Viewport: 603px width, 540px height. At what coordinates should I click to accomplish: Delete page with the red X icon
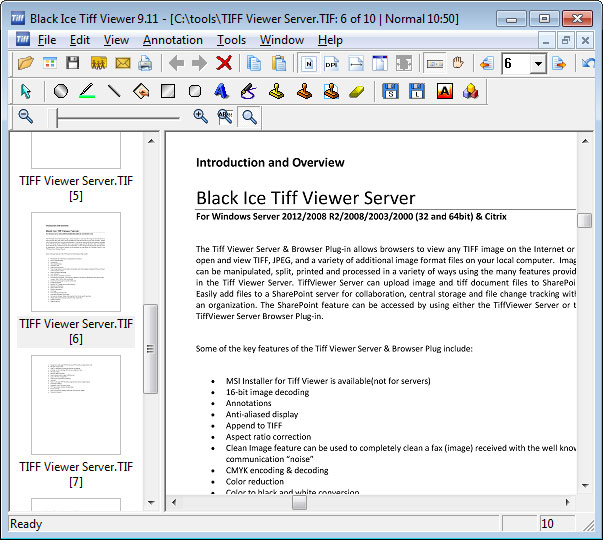coord(224,63)
